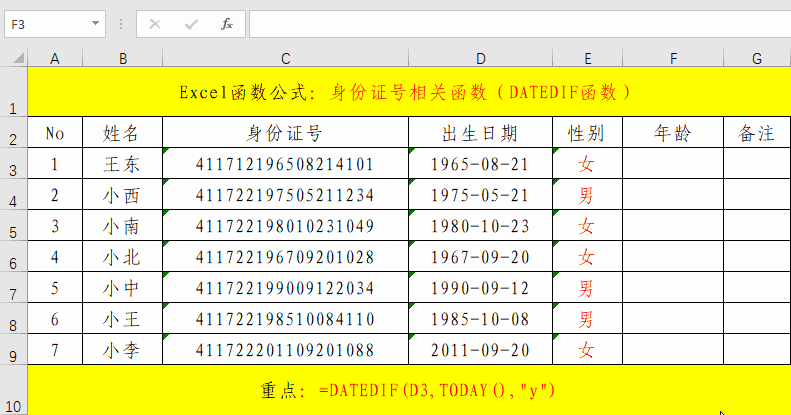
Task: Select column G header
Action: pyautogui.click(x=757, y=58)
